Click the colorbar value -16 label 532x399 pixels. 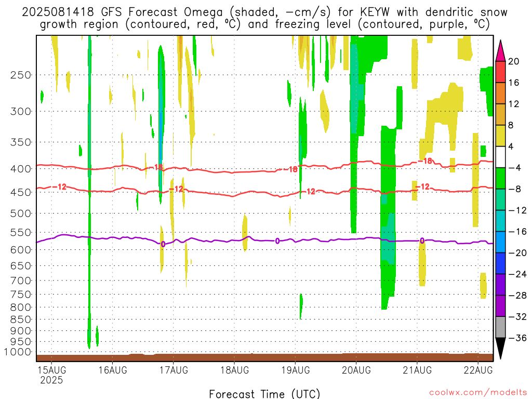point(517,232)
